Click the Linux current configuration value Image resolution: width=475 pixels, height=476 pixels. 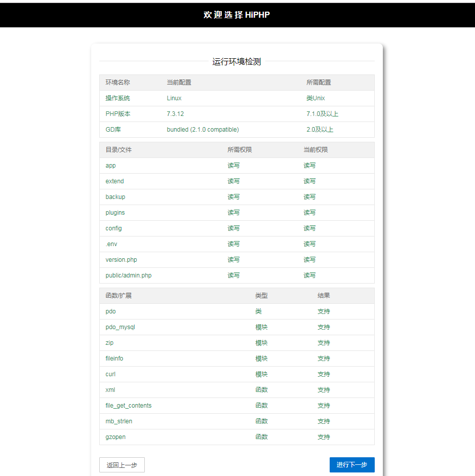[174, 98]
